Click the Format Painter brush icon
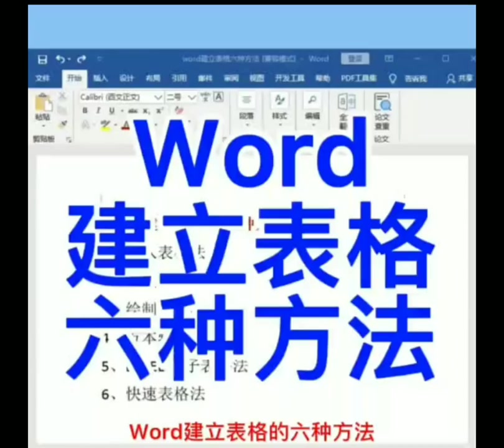 pos(63,124)
